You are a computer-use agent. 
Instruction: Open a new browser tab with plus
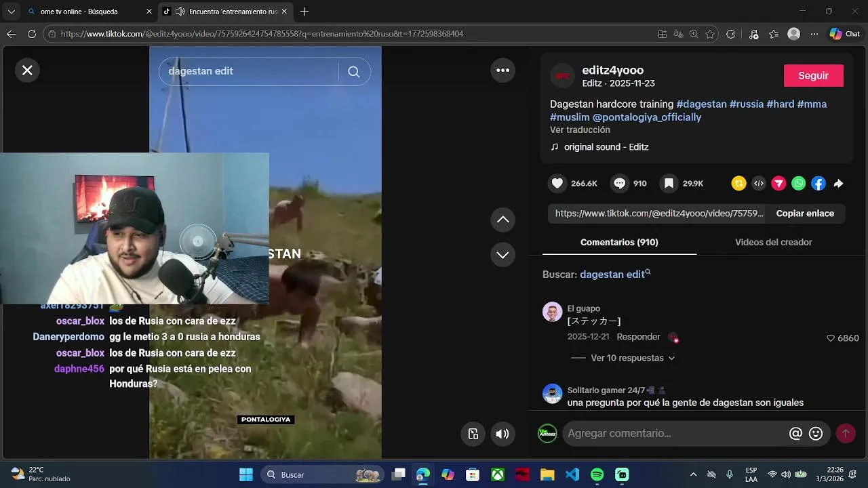point(304,12)
